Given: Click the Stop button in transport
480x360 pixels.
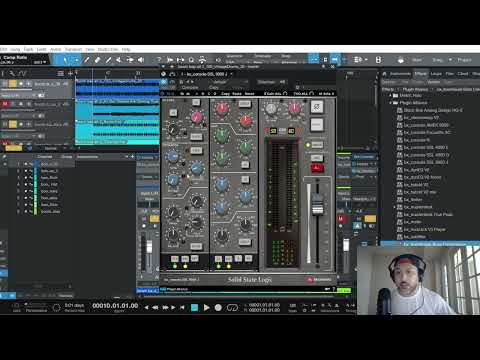Looking at the screenshot, I should point(194,307).
